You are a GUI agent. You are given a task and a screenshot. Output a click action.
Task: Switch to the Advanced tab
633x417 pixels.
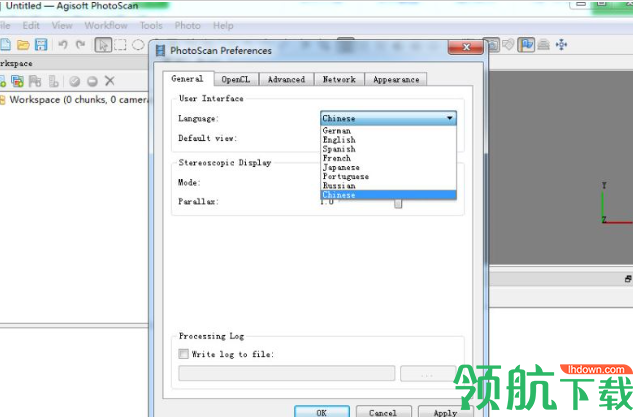coord(286,79)
